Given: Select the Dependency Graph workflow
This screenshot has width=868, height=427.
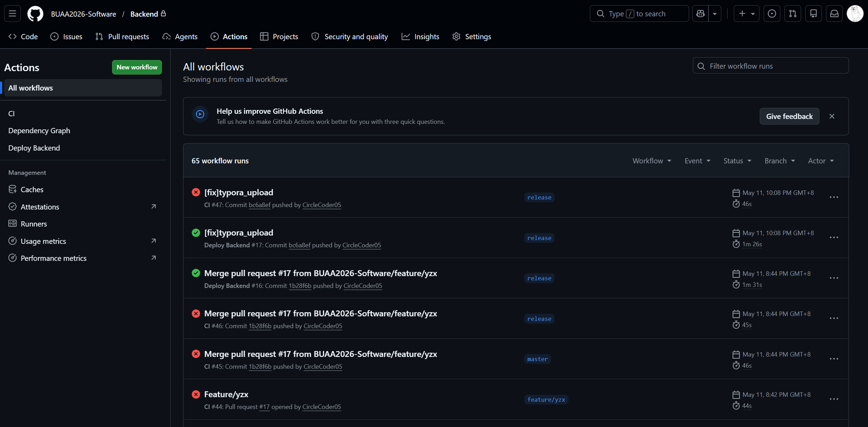Looking at the screenshot, I should (83, 131).
